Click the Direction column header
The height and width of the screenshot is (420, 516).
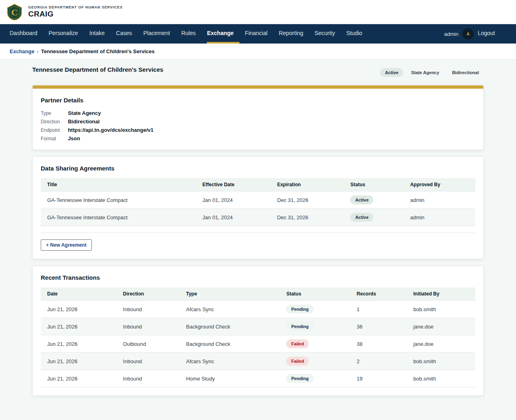pos(133,294)
